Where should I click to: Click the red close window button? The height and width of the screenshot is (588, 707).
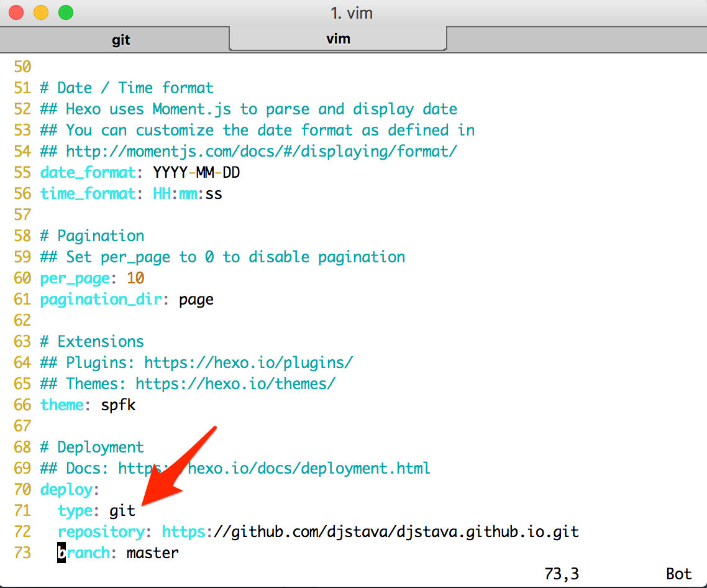(x=16, y=12)
